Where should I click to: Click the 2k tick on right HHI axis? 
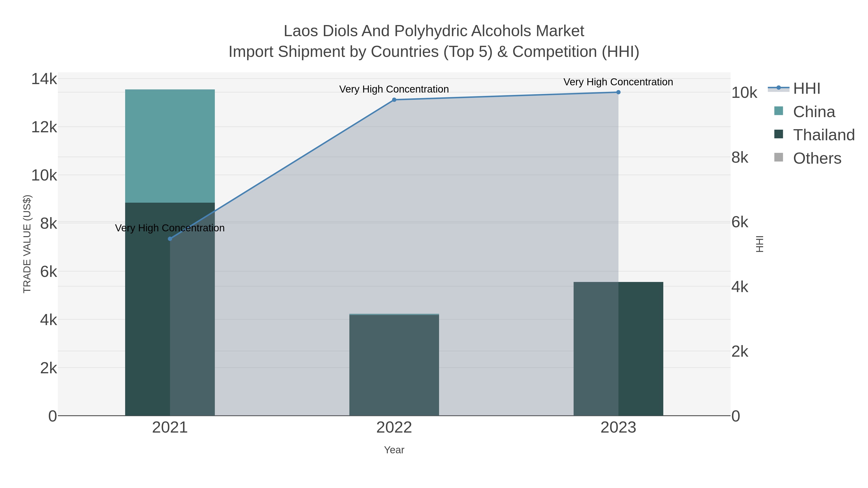point(740,352)
